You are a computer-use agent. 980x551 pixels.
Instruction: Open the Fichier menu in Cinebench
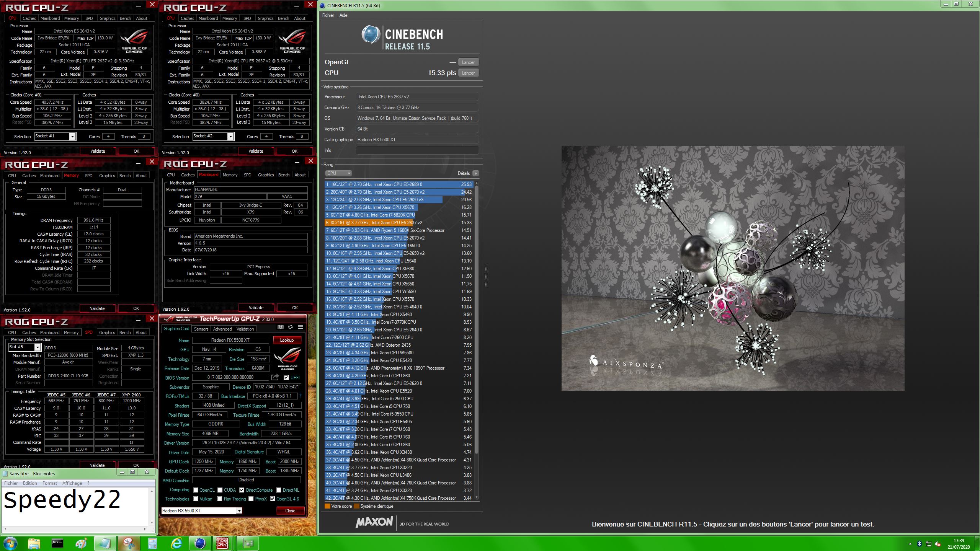(x=328, y=15)
